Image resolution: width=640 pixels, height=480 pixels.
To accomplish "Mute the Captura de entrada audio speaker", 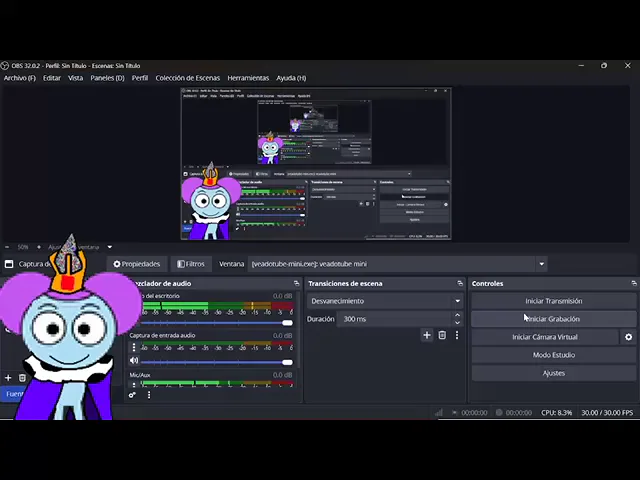I will (134, 360).
